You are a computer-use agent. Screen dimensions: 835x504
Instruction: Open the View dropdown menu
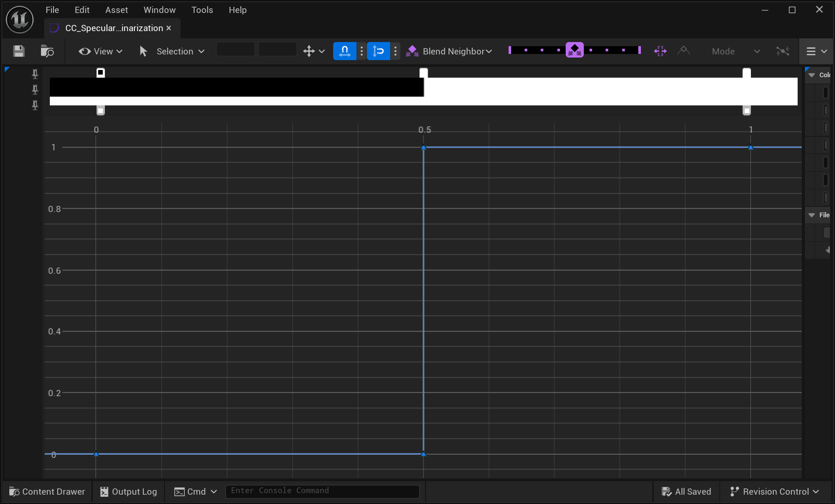pos(101,51)
